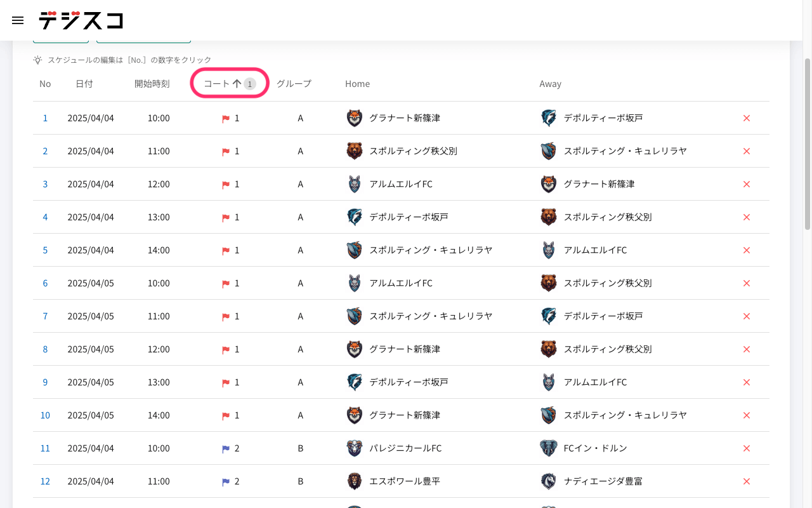
Task: Sort by the 日付 column header
Action: point(84,84)
